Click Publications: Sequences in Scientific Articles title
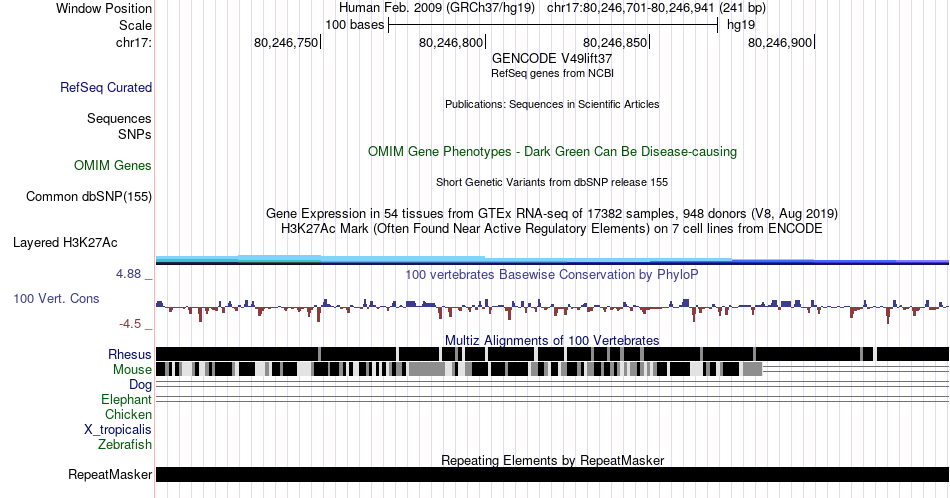This screenshot has width=950, height=498. 552,104
